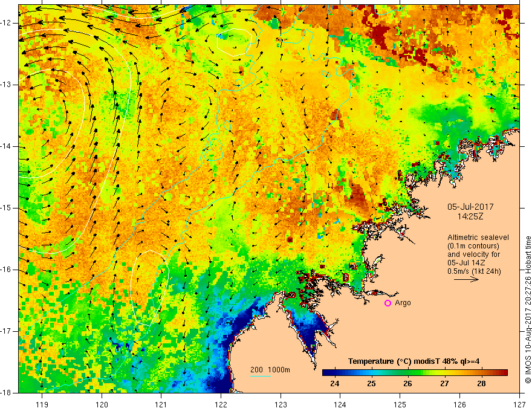Click the color bar label '24'
532x411 pixels.
[x=334, y=384]
